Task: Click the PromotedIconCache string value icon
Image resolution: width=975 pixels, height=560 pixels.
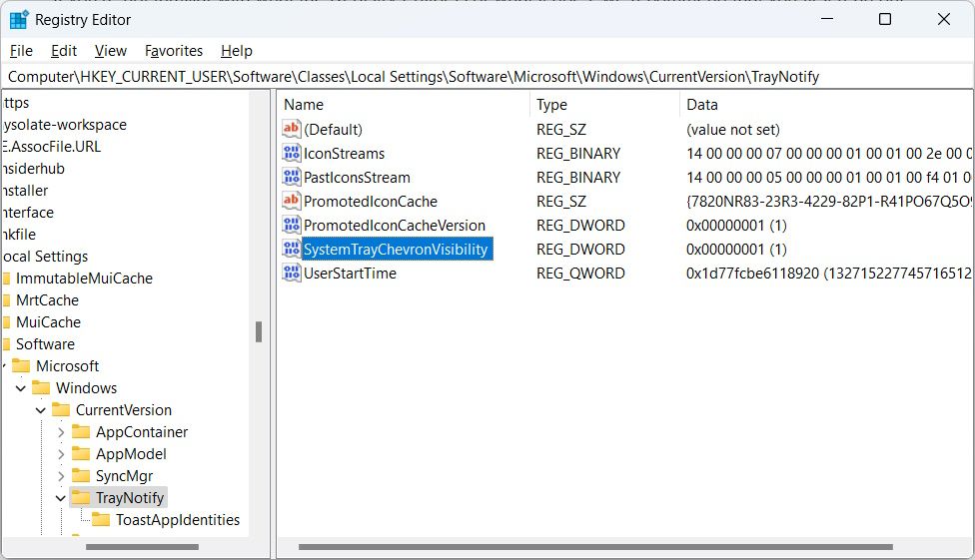Action: [291, 201]
